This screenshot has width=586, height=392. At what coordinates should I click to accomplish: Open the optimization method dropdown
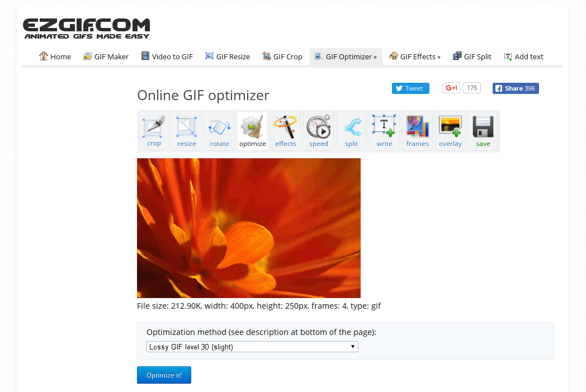tap(252, 346)
